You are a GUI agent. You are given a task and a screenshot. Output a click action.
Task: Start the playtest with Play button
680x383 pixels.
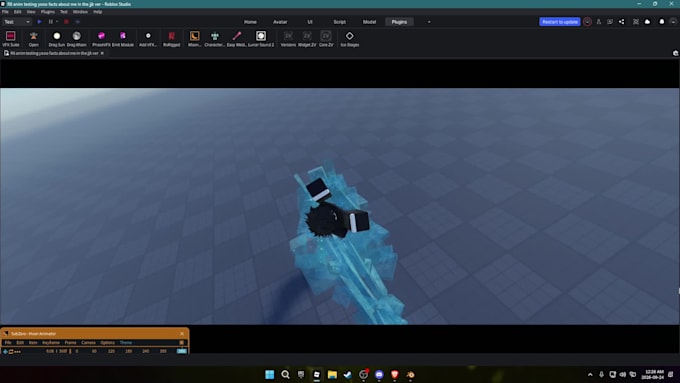39,22
